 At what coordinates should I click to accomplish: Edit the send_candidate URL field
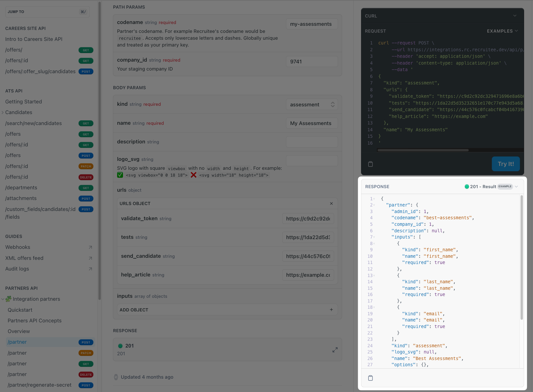pyautogui.click(x=308, y=256)
